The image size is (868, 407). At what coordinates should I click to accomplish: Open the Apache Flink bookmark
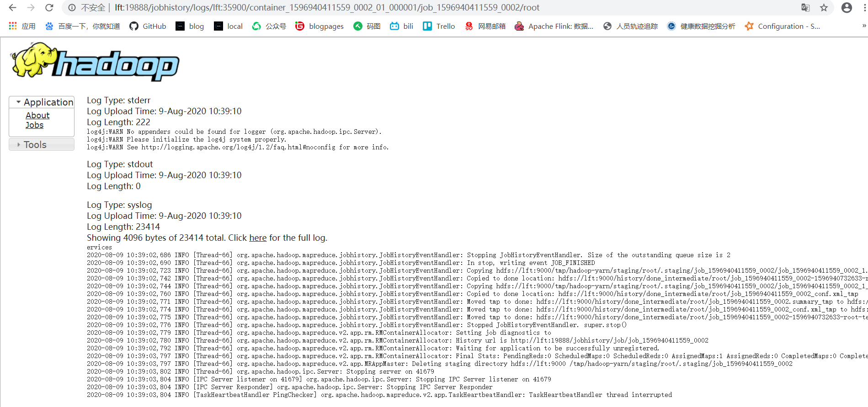(x=554, y=26)
